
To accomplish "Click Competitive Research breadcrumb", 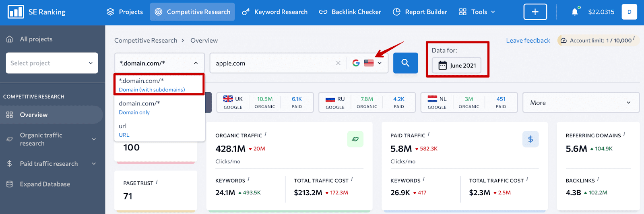I will [146, 41].
